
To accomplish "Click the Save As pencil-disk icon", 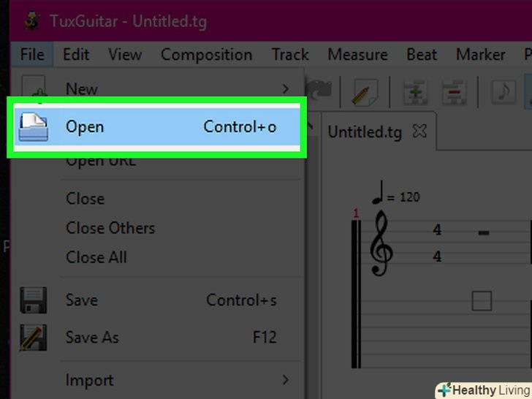I will (x=34, y=338).
